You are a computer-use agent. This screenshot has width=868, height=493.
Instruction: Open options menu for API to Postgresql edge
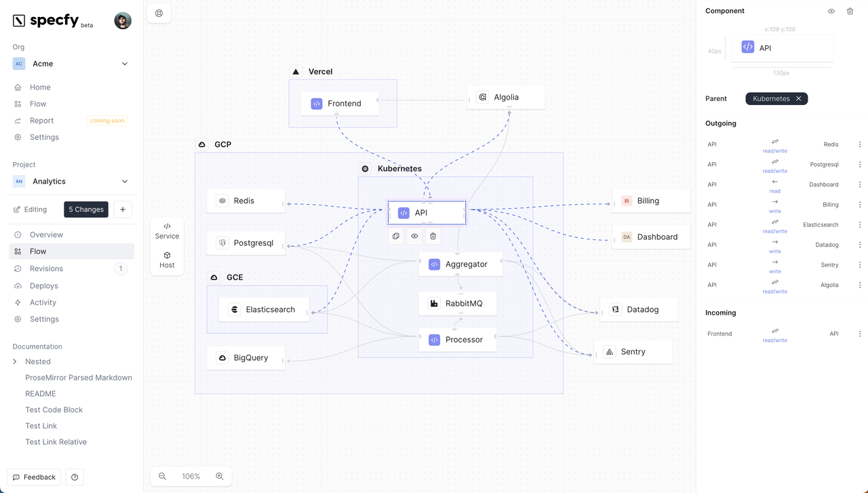[x=860, y=164]
